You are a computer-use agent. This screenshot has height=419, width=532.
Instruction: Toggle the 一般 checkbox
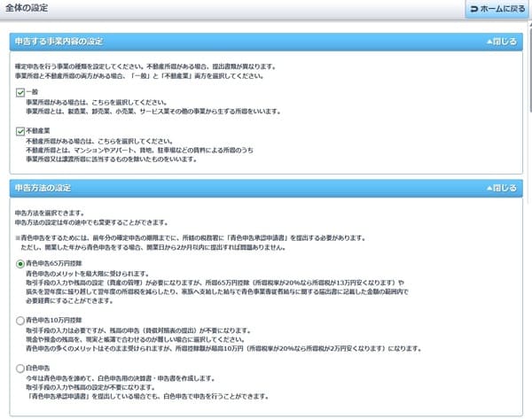[x=20, y=92]
